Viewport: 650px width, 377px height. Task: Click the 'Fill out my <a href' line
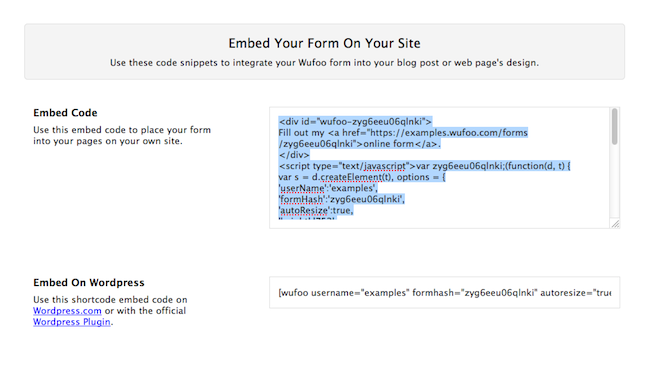point(403,133)
